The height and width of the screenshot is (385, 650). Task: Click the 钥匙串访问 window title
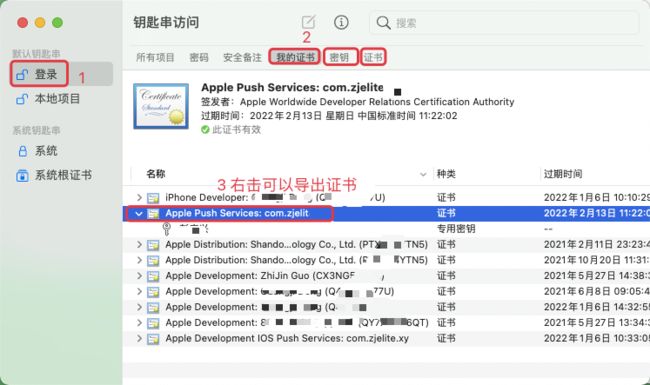coord(166,22)
